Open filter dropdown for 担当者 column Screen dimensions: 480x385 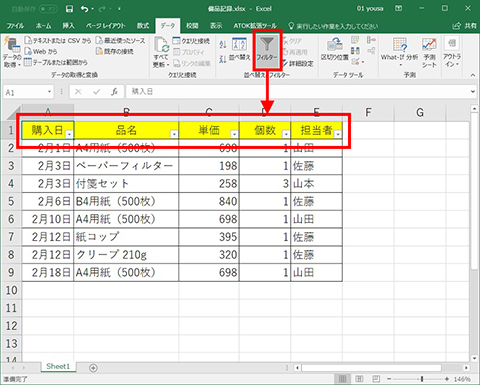[x=338, y=134]
